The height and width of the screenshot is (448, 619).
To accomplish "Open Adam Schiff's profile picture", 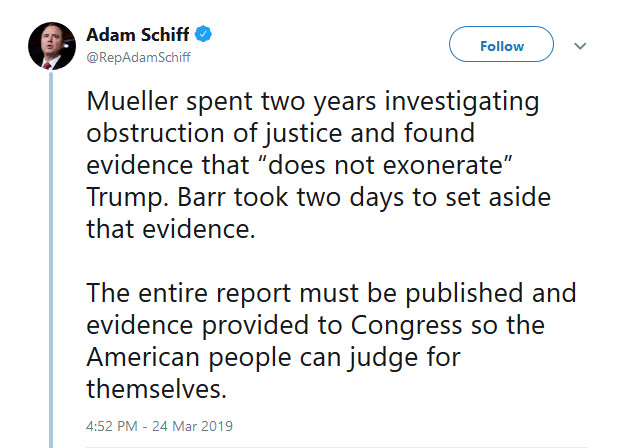I will [52, 46].
